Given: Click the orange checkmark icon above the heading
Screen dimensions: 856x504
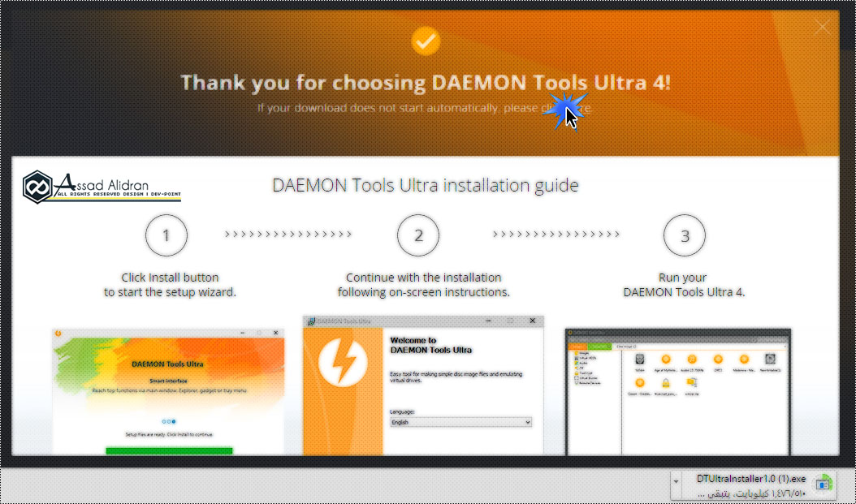Looking at the screenshot, I should coord(426,41).
